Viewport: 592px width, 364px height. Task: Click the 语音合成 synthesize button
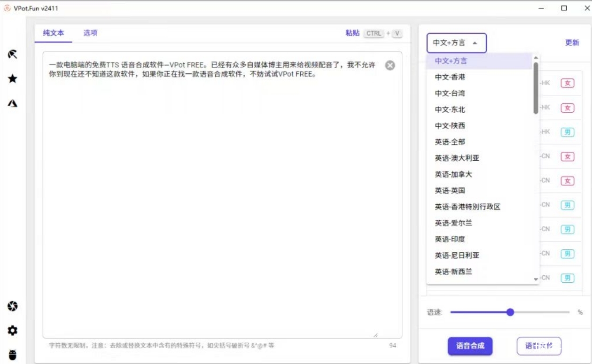(x=470, y=346)
